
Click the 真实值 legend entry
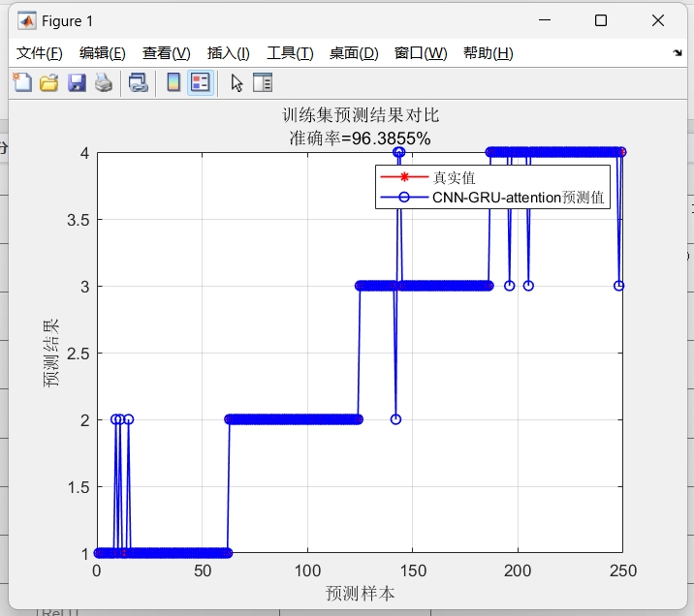(428, 177)
